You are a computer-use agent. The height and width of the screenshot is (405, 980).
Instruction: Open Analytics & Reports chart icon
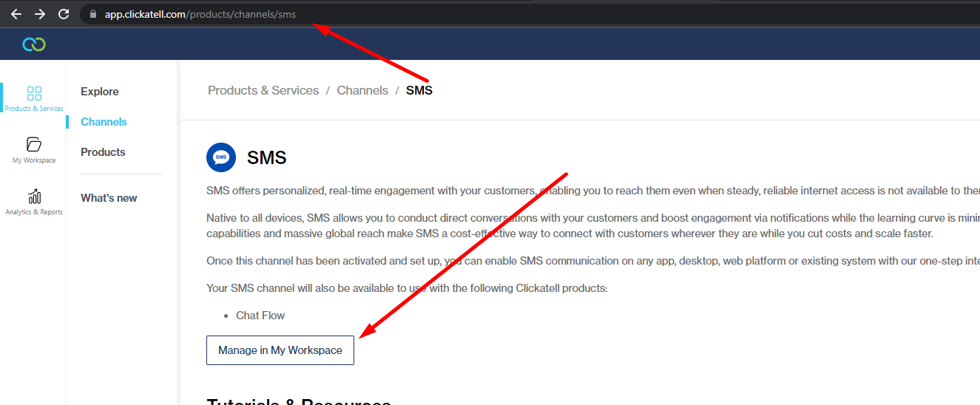point(34,196)
